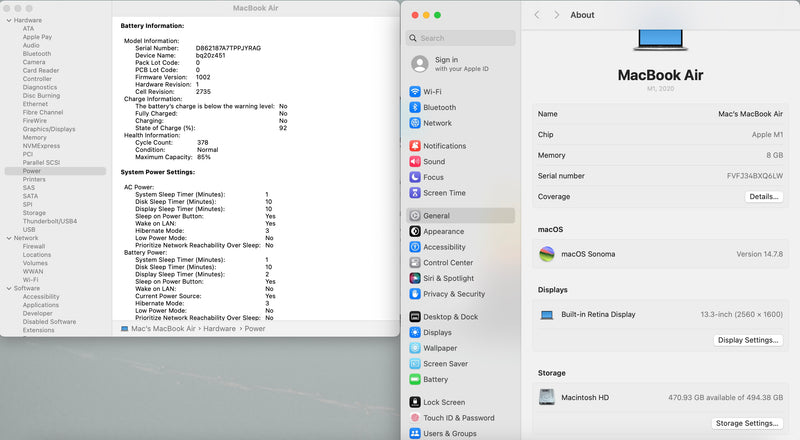Screen dimensions: 800x440
Task: Select the Bluetooth icon in sidebar
Action: pos(415,107)
